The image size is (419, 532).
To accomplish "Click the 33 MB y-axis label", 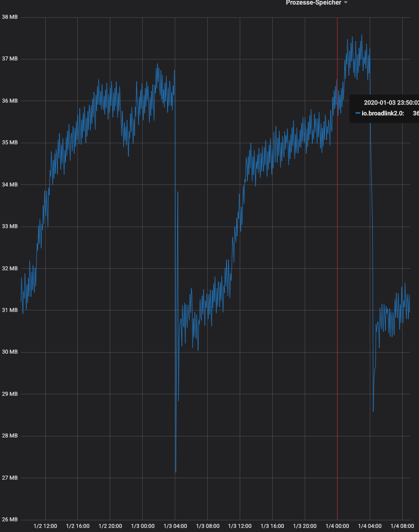I will tap(10, 226).
